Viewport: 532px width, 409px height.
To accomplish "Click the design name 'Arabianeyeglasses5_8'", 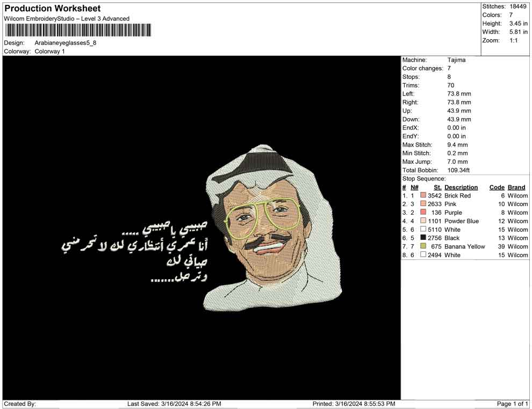I will [x=66, y=43].
